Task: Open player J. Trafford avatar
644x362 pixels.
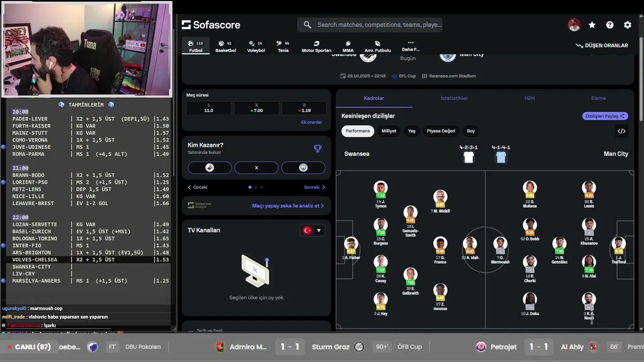Action: tap(618, 244)
